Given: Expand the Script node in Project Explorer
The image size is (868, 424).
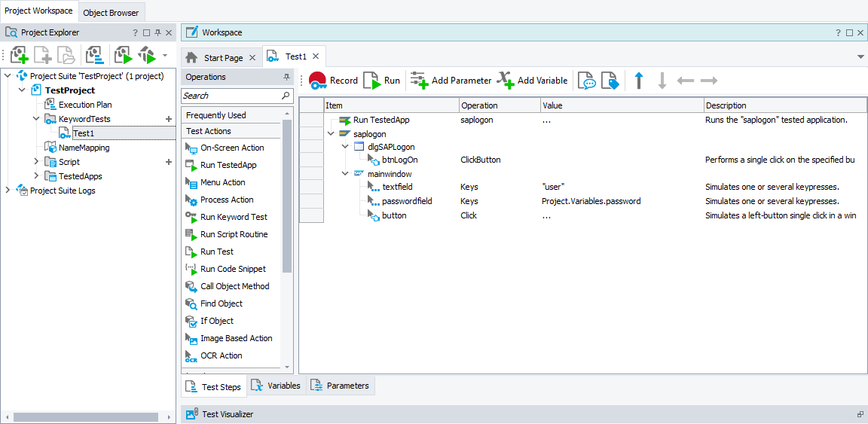Looking at the screenshot, I should click(x=36, y=162).
